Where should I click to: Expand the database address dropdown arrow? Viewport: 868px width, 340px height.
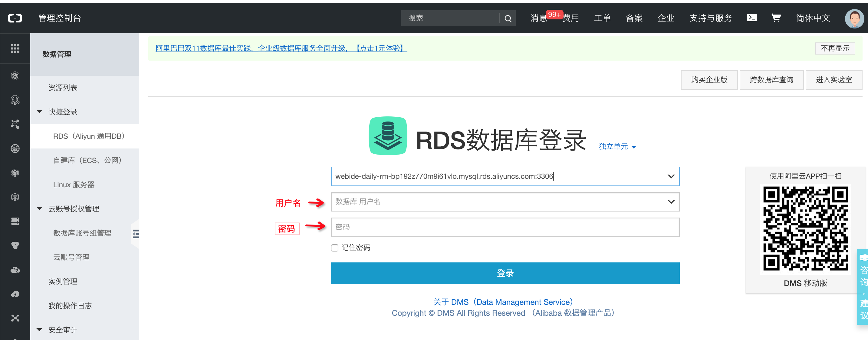671,176
